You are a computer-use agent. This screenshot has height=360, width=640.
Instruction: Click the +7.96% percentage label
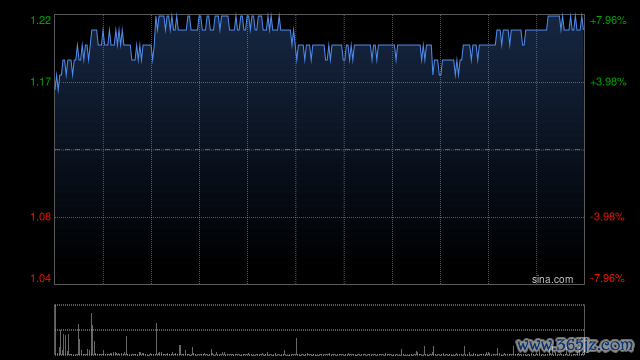pos(608,20)
